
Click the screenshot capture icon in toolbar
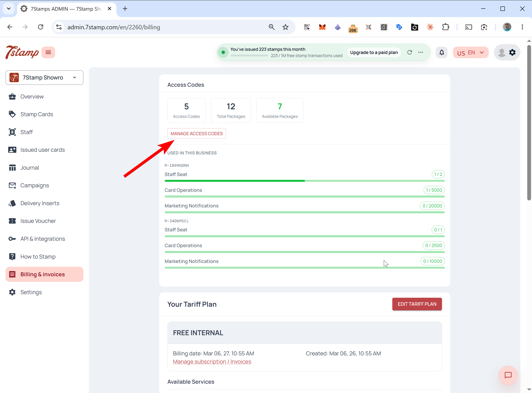click(484, 27)
